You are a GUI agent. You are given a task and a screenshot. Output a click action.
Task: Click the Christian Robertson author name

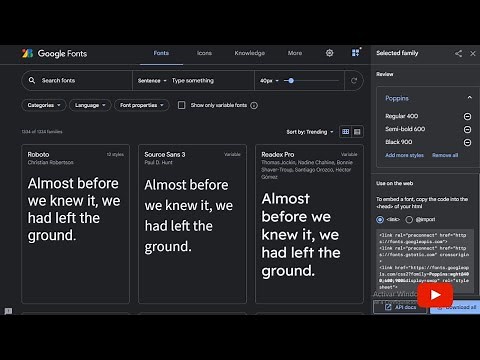(x=50, y=163)
